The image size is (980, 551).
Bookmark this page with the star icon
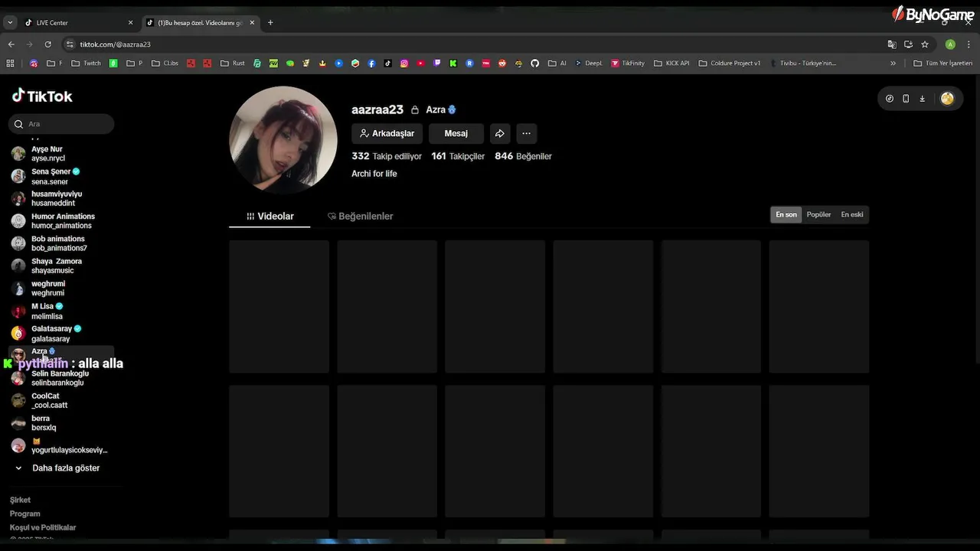[x=925, y=44]
